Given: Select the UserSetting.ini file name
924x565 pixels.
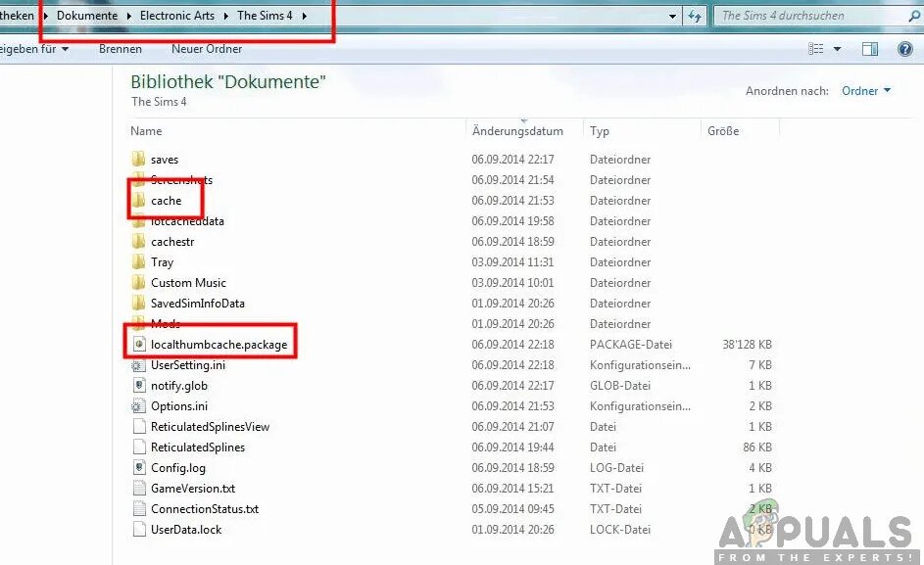Looking at the screenshot, I should 188,365.
